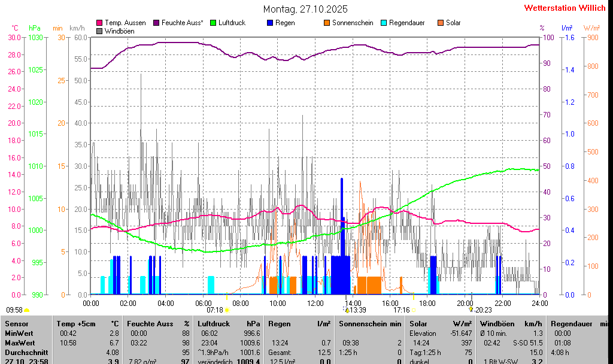
Task: Click the hPa axis unit label
Action: [35, 28]
